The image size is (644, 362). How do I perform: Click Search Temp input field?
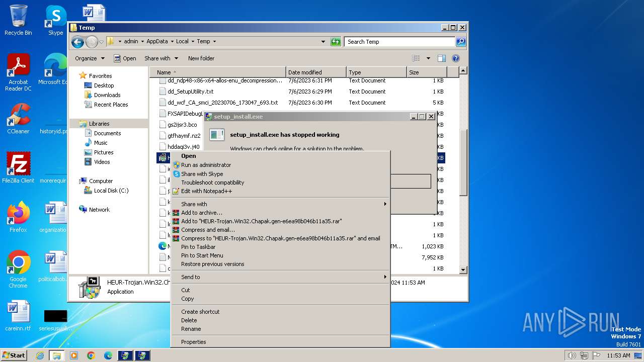point(400,42)
